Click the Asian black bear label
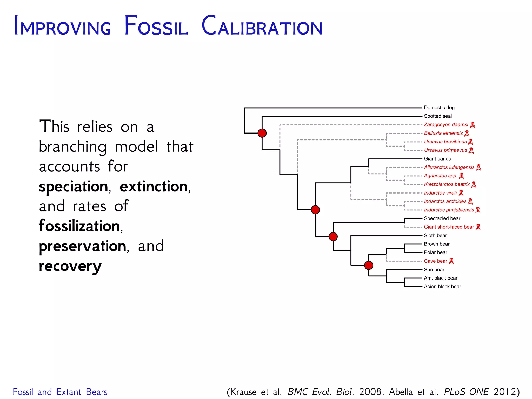Screen dimensions: 532x399 point(442,287)
